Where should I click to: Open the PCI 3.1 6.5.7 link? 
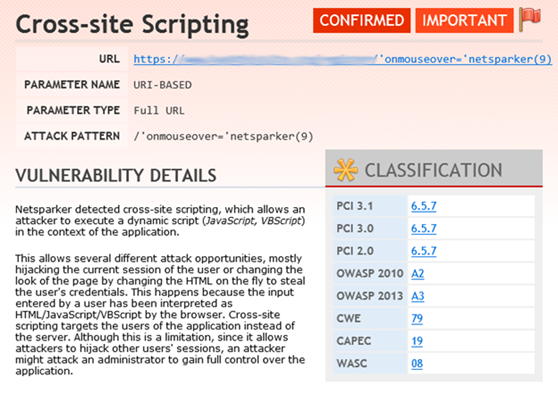tap(423, 206)
